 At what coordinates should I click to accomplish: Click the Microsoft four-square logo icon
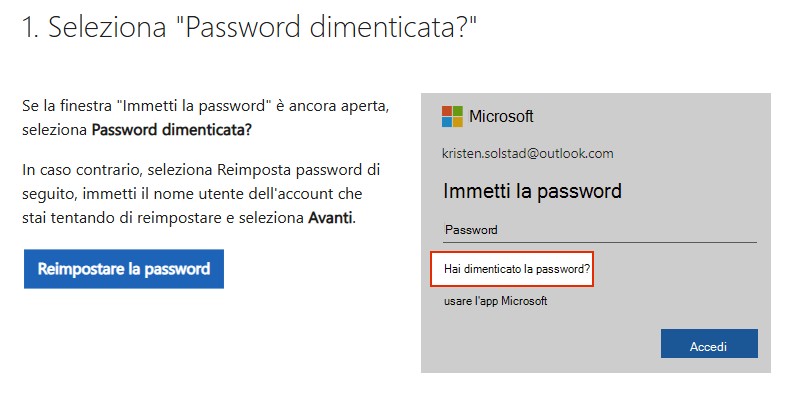(x=452, y=116)
